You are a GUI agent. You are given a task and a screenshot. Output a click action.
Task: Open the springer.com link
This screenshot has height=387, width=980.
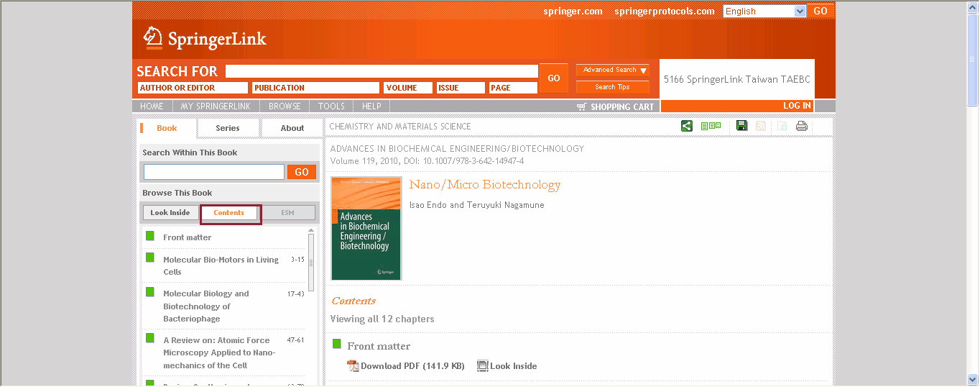coord(573,12)
